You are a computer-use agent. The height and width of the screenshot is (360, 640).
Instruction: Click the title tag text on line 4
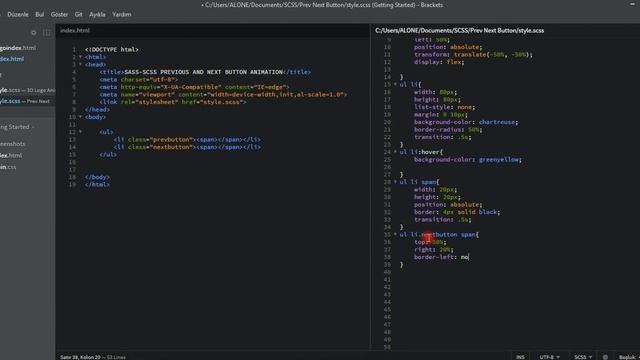205,72
